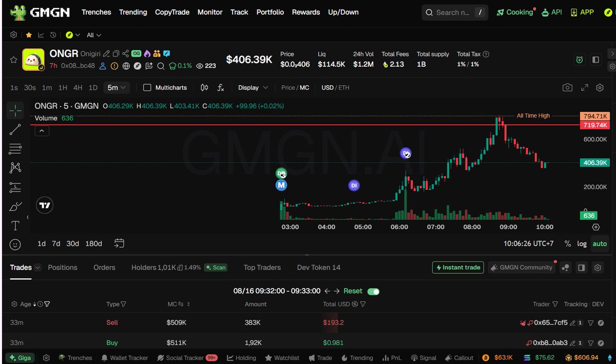
Task: Select the pattern drawing tool
Action: tap(15, 167)
